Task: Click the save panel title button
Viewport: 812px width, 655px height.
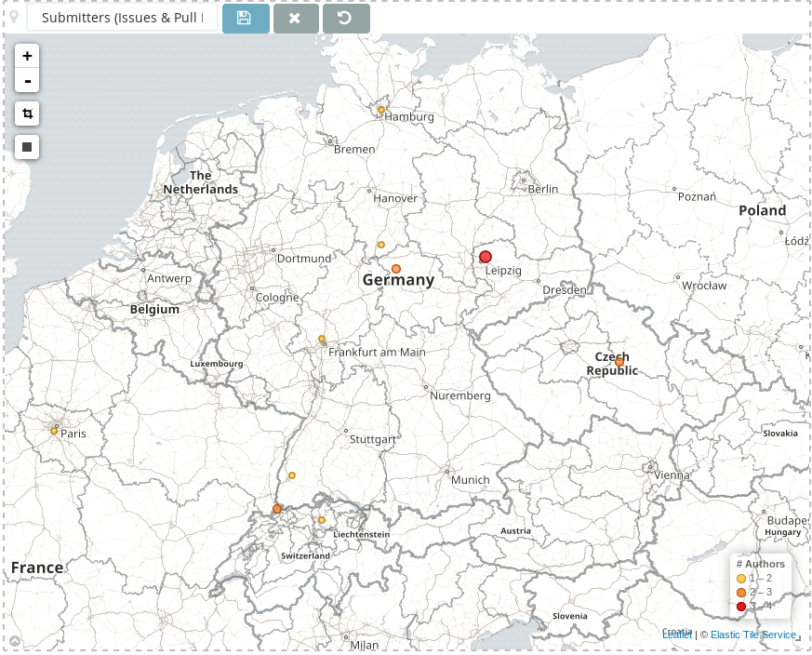Action: pyautogui.click(x=246, y=19)
